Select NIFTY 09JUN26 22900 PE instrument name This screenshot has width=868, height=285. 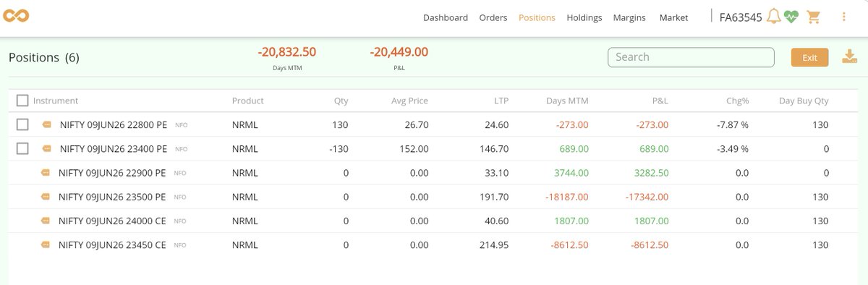pos(112,174)
